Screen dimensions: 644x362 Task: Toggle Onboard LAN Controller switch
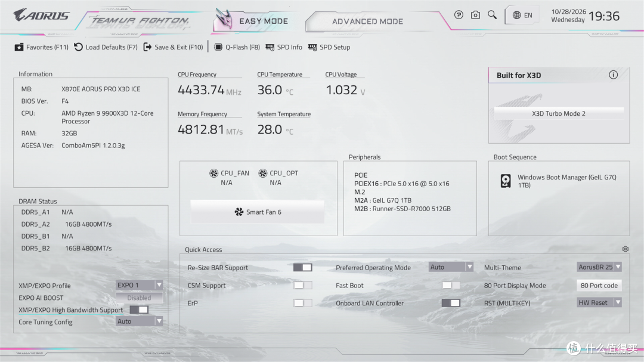coord(451,303)
